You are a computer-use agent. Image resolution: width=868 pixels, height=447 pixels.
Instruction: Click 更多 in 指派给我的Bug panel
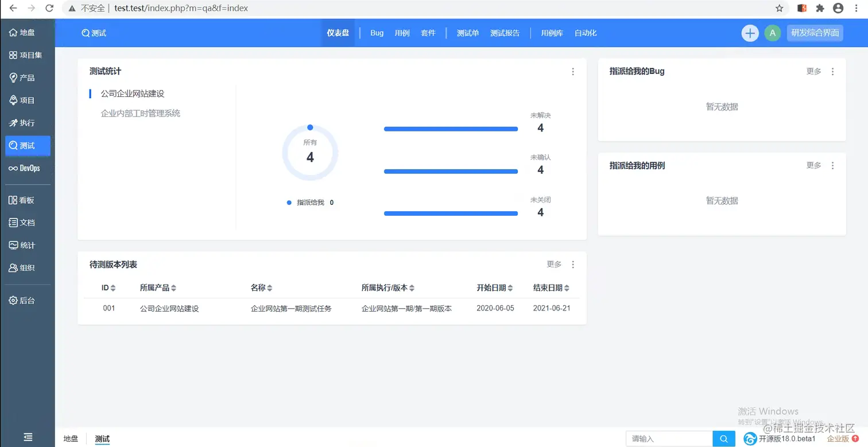[x=814, y=72]
